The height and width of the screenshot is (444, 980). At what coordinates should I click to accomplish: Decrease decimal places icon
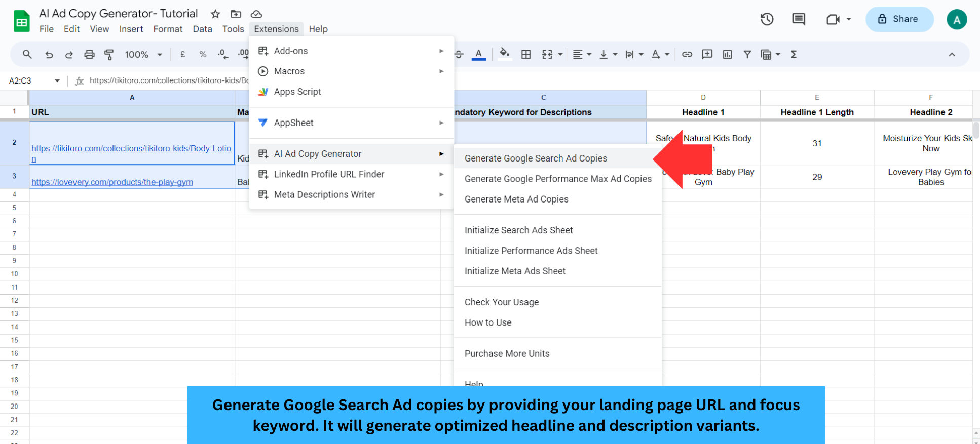[x=223, y=55]
